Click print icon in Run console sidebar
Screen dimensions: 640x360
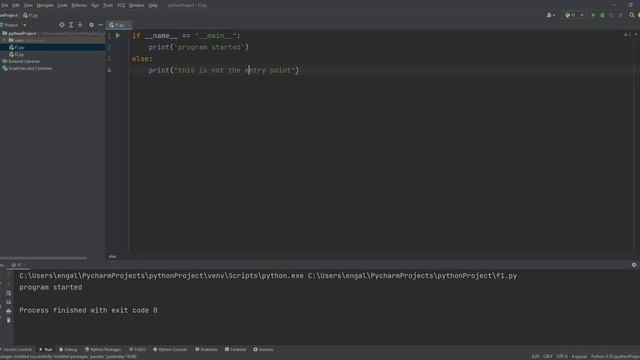click(x=9, y=311)
